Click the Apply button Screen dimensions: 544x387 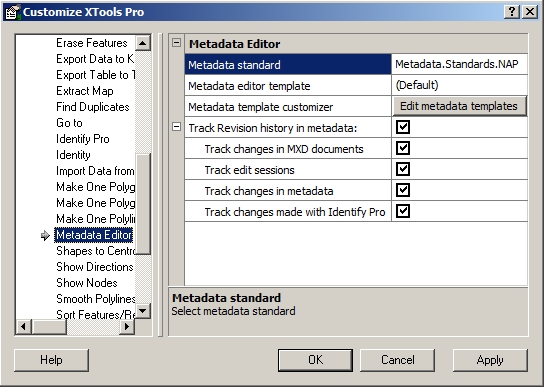tap(490, 360)
